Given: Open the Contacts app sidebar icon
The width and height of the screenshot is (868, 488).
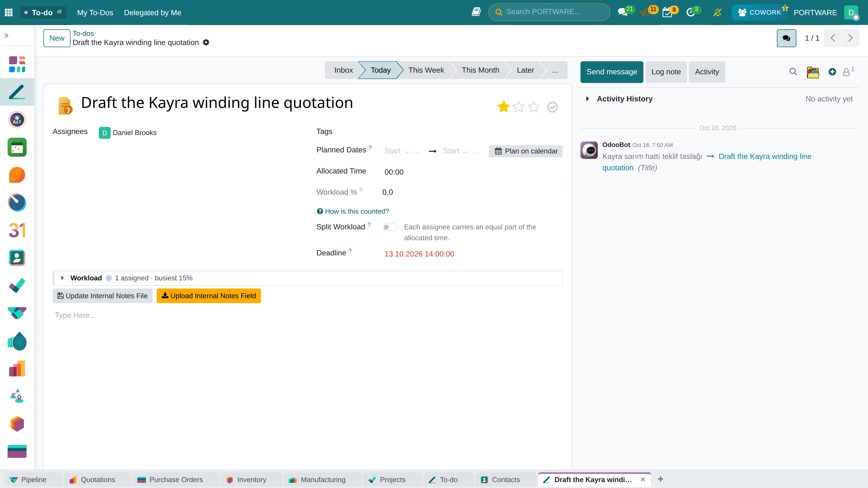Looking at the screenshot, I should pos(17,258).
